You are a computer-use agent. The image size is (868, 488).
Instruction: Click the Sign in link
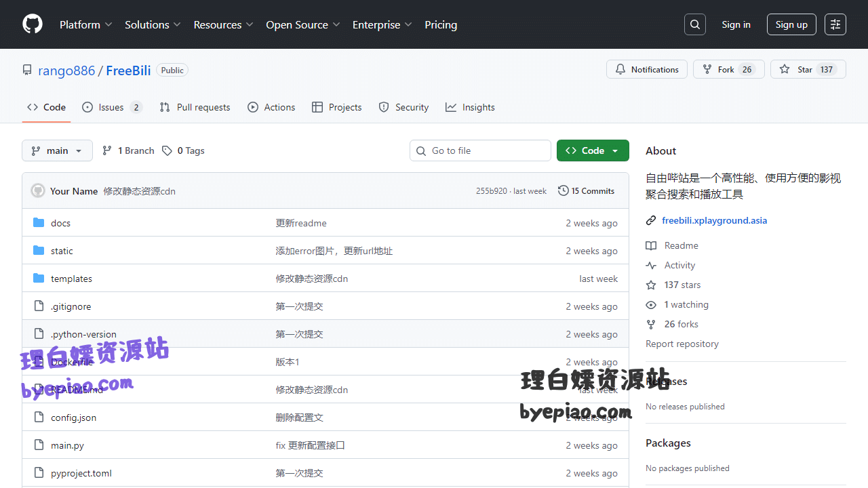[736, 24]
